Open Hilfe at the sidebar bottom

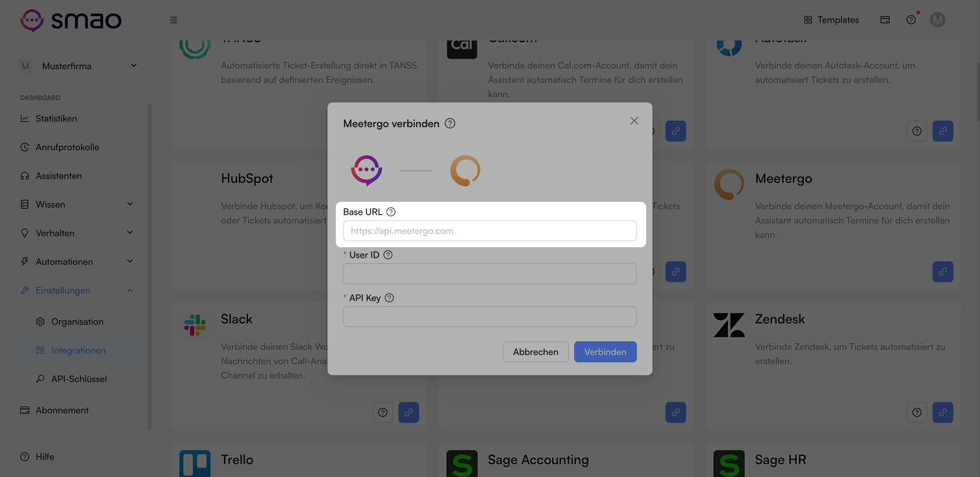pyautogui.click(x=38, y=457)
